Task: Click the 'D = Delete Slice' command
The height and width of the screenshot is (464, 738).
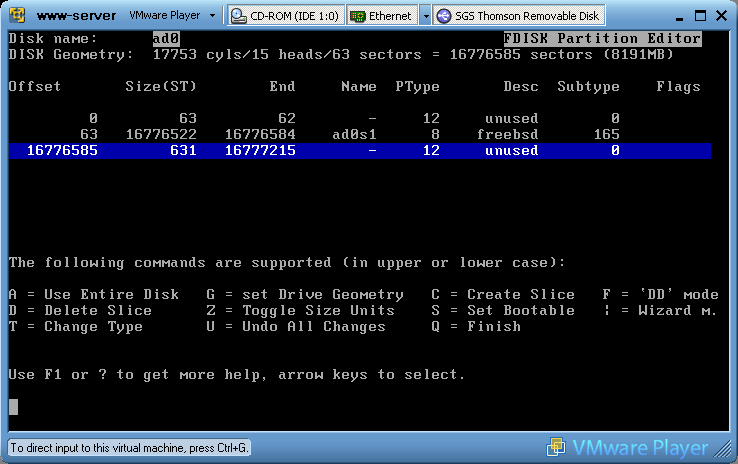Action: [80, 311]
